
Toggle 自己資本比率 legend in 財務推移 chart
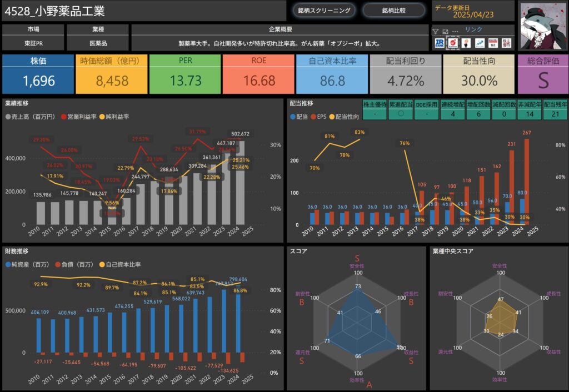click(120, 265)
